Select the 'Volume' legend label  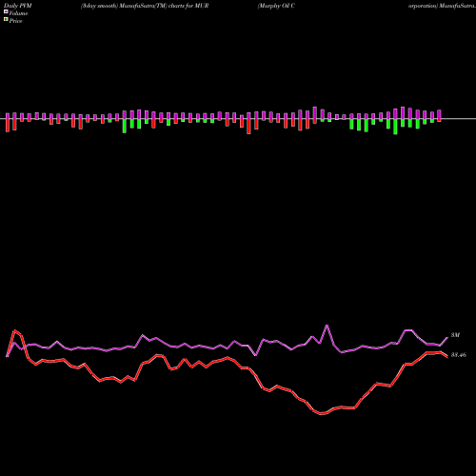(x=18, y=13)
